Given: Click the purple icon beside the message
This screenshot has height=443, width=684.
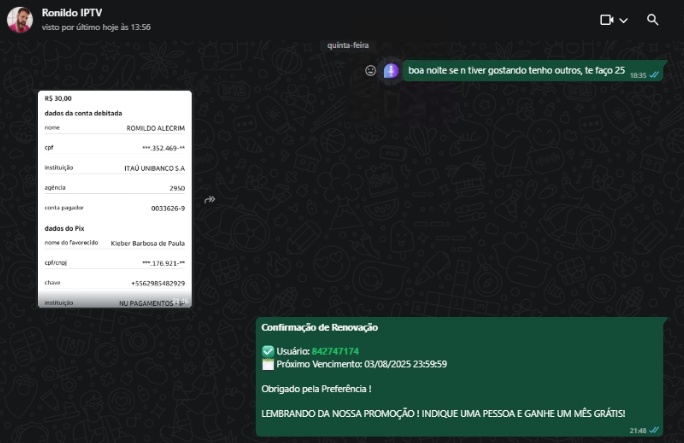Looking at the screenshot, I should click(x=391, y=71).
